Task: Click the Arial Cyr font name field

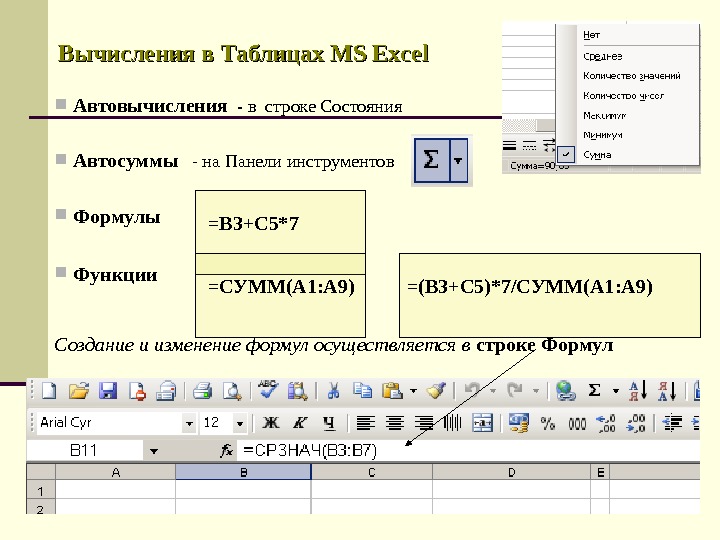Action: tap(107, 423)
